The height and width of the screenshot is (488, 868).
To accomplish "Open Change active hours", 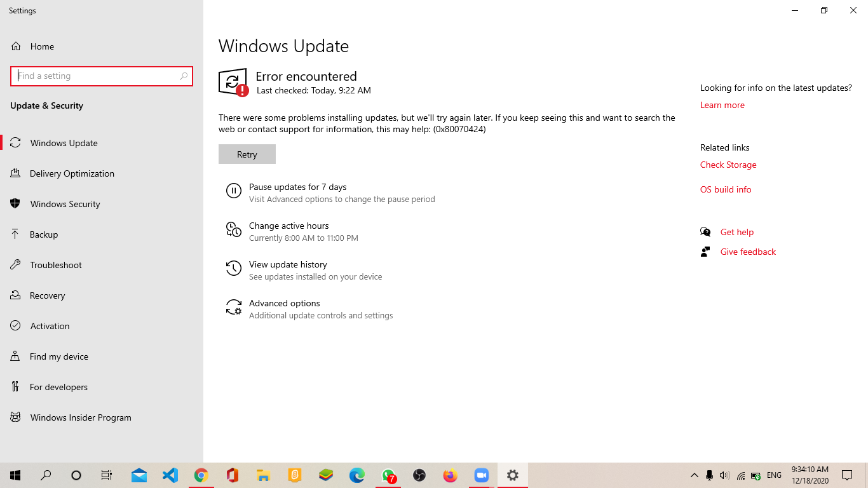I will click(x=292, y=231).
